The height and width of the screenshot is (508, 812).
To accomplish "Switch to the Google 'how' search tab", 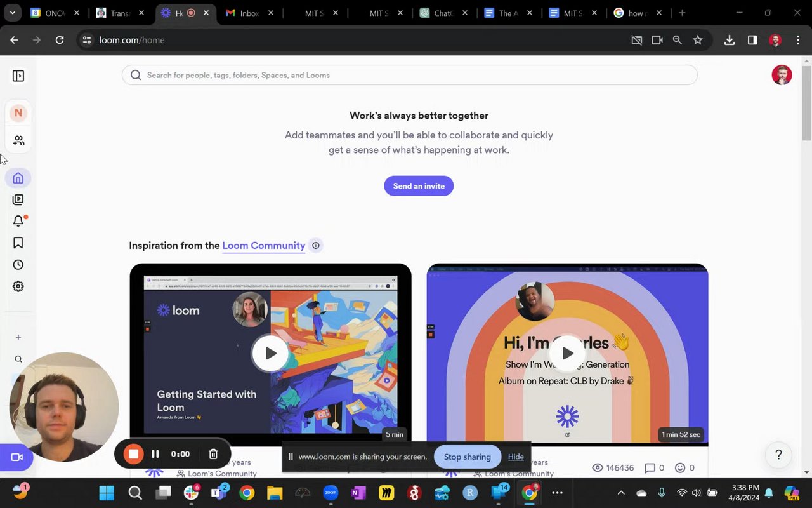I will click(638, 13).
